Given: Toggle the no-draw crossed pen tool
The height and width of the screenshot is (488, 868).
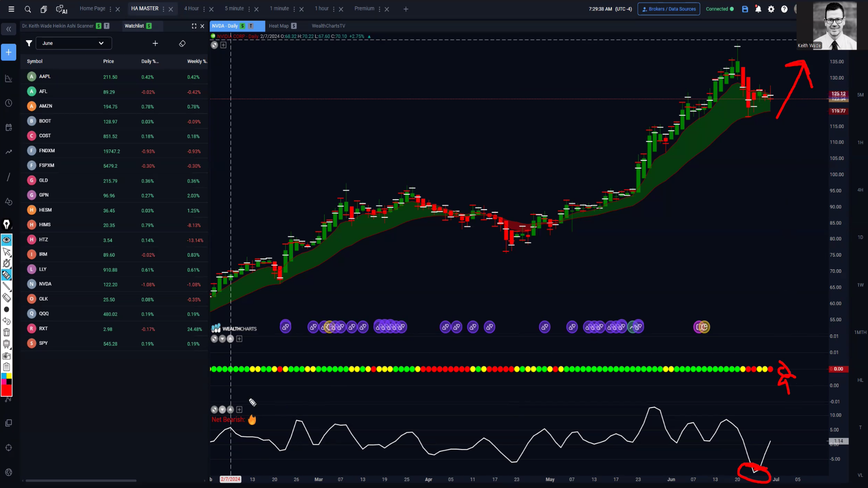Looking at the screenshot, I should coord(6,263).
